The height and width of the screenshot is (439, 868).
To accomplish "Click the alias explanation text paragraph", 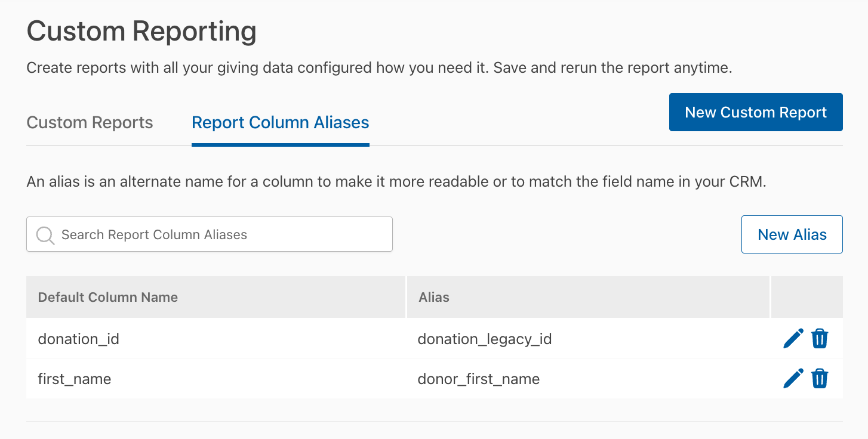I will 396,182.
